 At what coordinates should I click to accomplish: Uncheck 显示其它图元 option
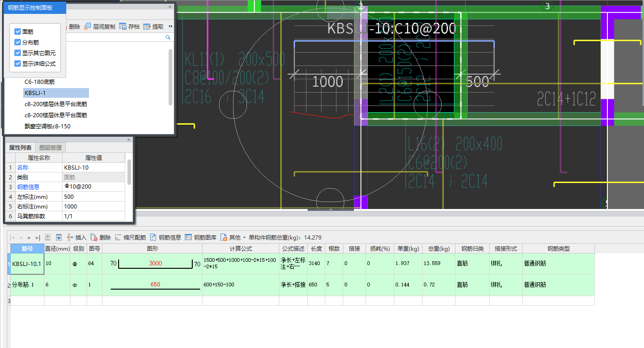18,53
